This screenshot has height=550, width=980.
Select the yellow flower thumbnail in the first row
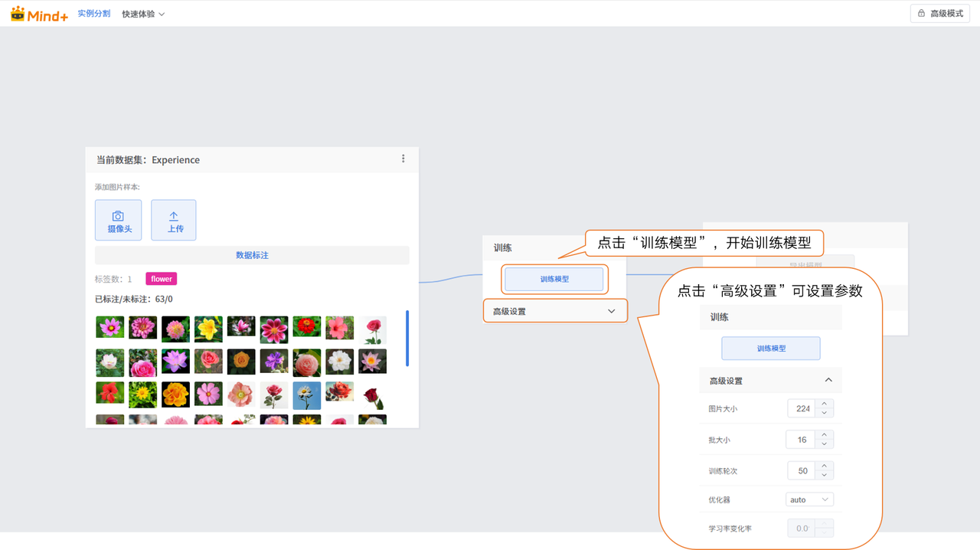pos(208,328)
